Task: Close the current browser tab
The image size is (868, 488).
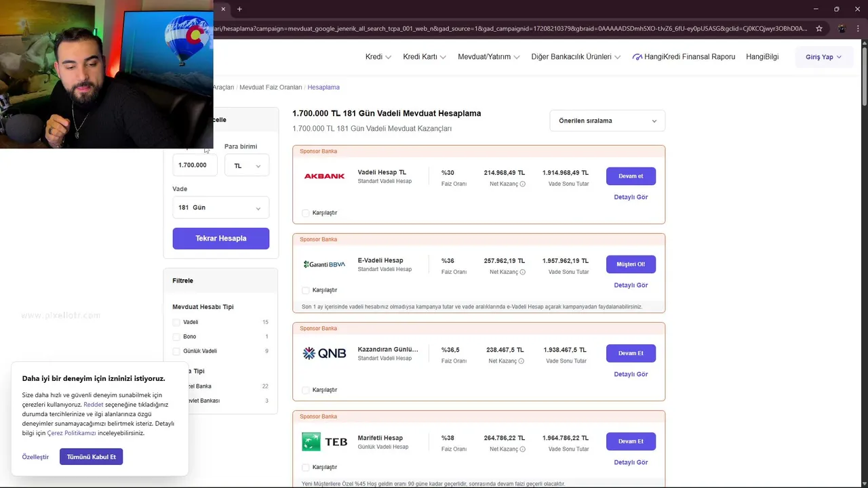Action: (x=223, y=9)
